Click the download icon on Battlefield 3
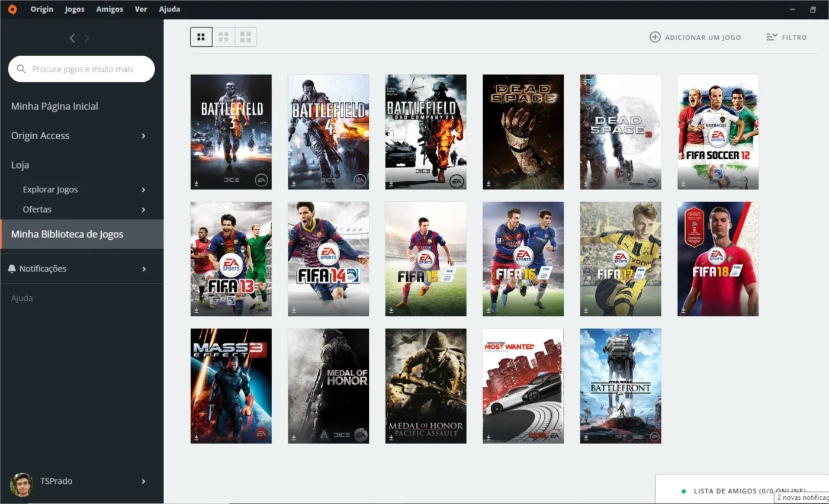 click(196, 184)
